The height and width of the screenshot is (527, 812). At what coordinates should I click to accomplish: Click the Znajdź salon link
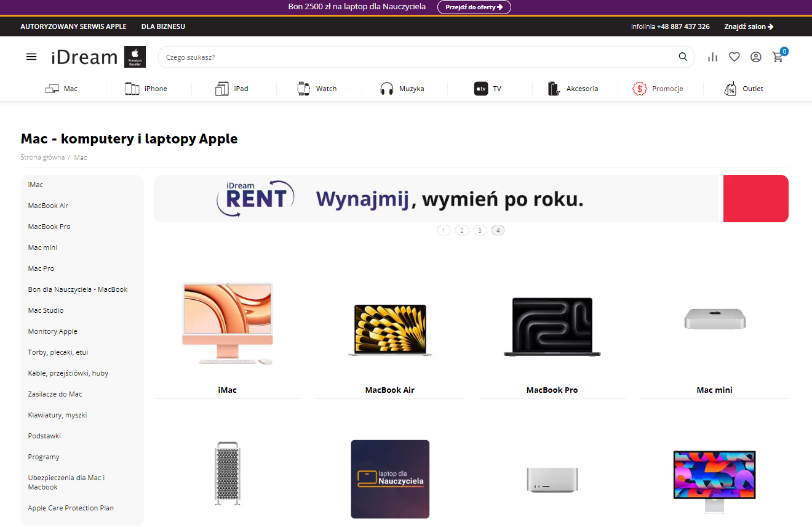pos(749,26)
